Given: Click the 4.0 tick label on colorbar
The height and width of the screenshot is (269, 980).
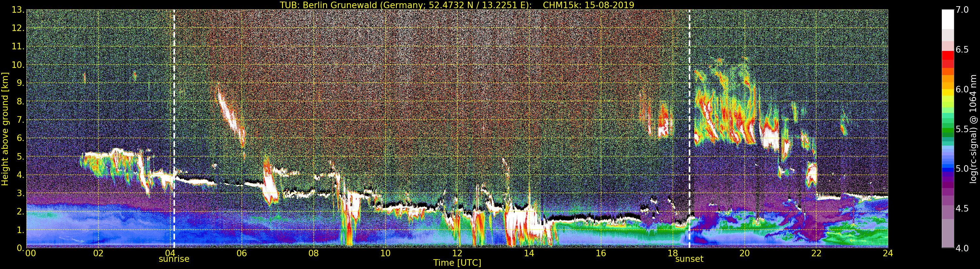Looking at the screenshot, I should click(962, 248).
